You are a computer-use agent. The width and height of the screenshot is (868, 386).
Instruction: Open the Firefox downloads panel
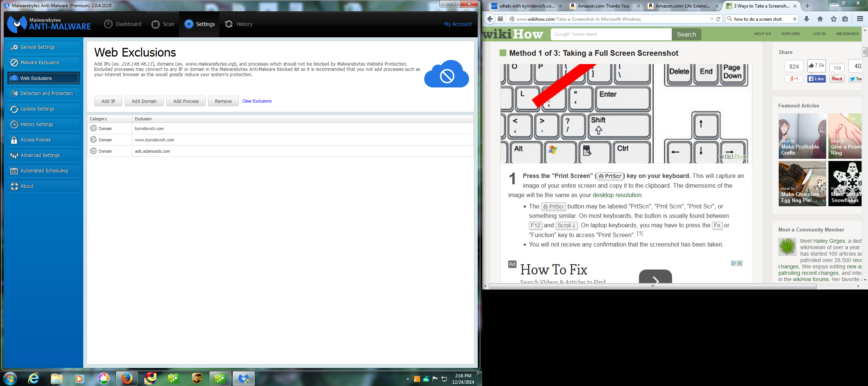coord(807,19)
